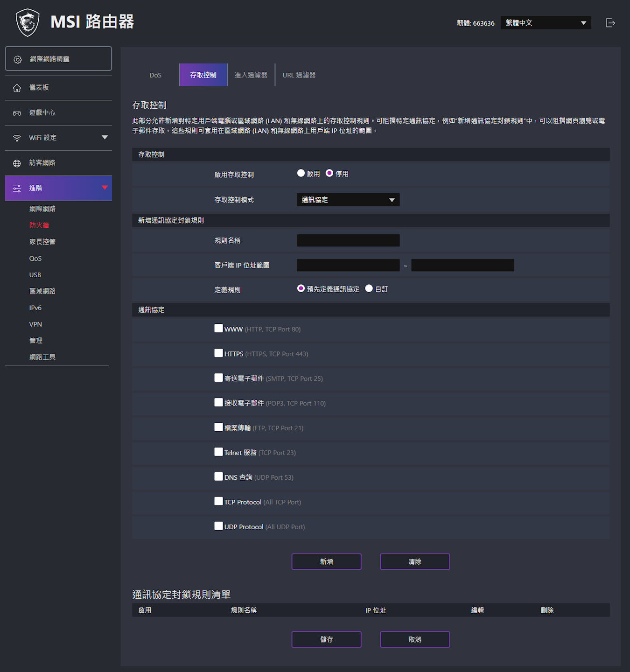Click the 取消 button
630x672 pixels.
tap(415, 640)
